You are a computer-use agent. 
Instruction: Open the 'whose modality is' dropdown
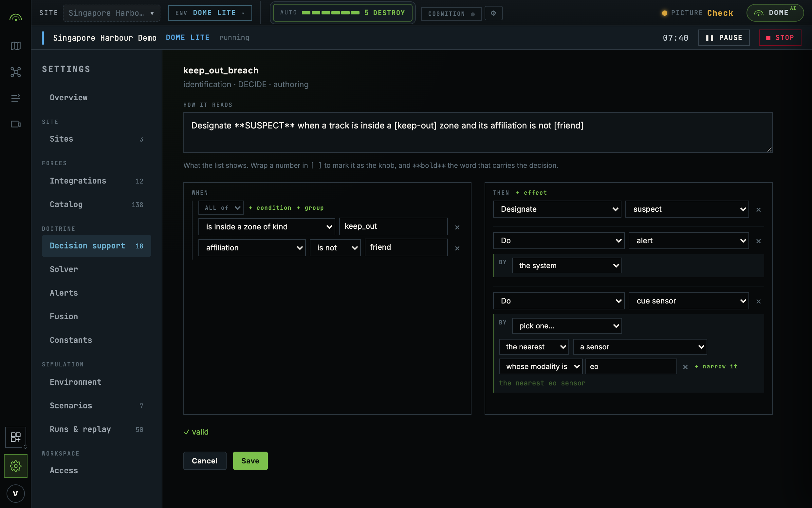point(541,366)
